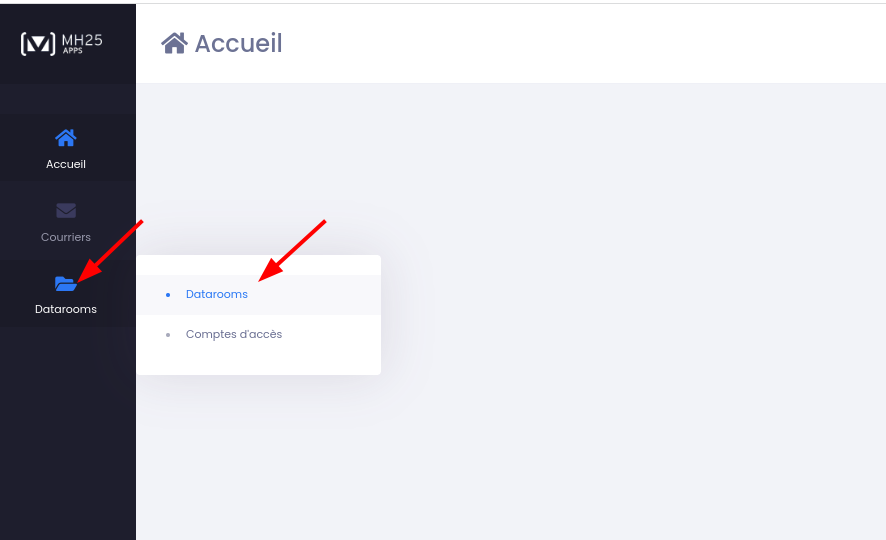
Task: Open the Comptes d'accès submenu entry
Action: click(234, 334)
